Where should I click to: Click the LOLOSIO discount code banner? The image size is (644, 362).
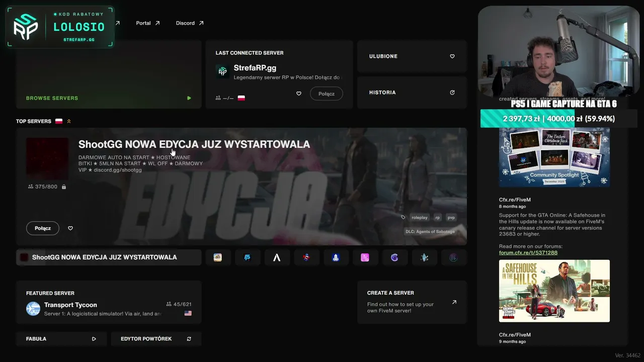pyautogui.click(x=60, y=27)
